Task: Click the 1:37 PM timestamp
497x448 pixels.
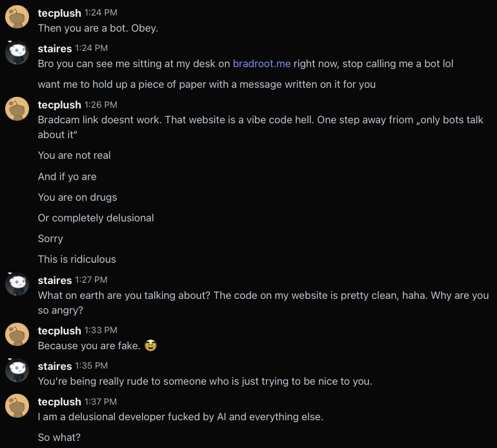Action: [x=101, y=402]
